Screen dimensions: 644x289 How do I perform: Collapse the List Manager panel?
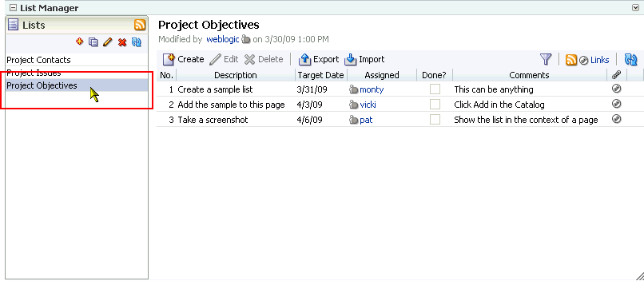click(x=13, y=8)
